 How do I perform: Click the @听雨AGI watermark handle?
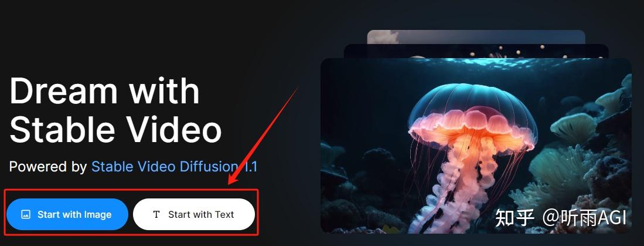point(584,218)
